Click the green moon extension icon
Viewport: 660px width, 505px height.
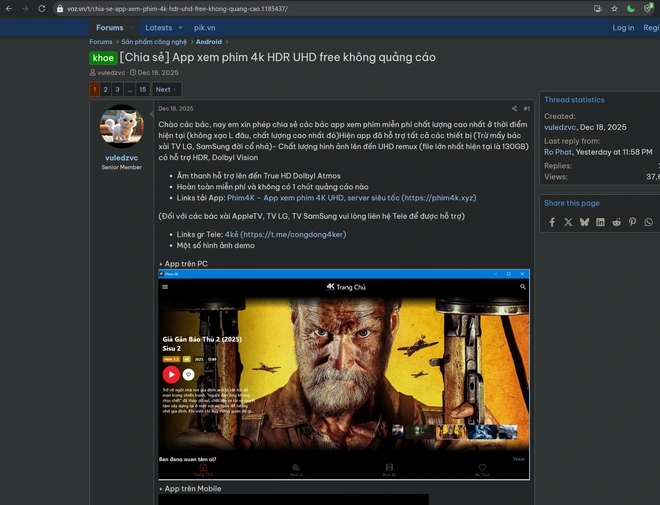coord(631,8)
